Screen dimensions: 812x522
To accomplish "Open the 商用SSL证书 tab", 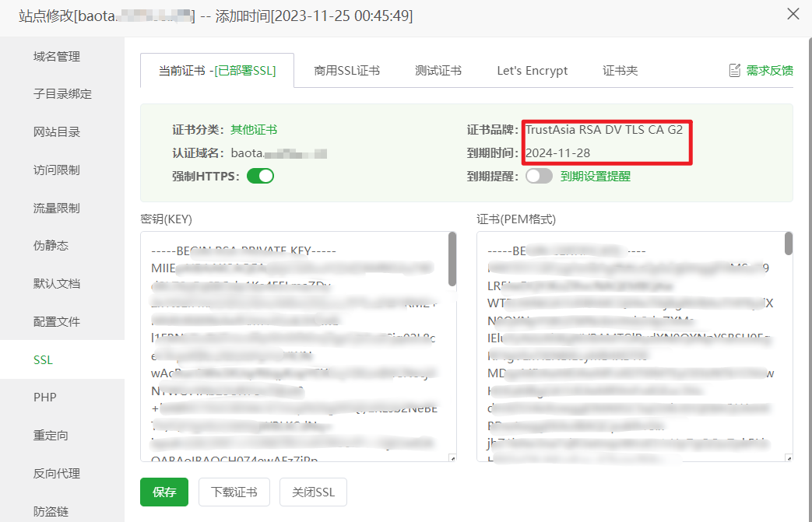I will [x=346, y=70].
